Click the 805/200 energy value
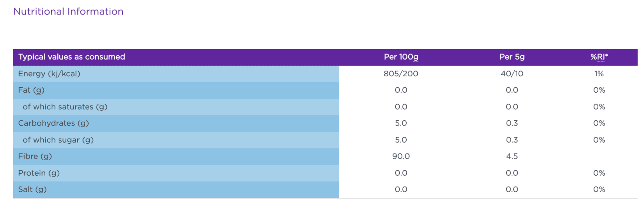 pyautogui.click(x=401, y=74)
